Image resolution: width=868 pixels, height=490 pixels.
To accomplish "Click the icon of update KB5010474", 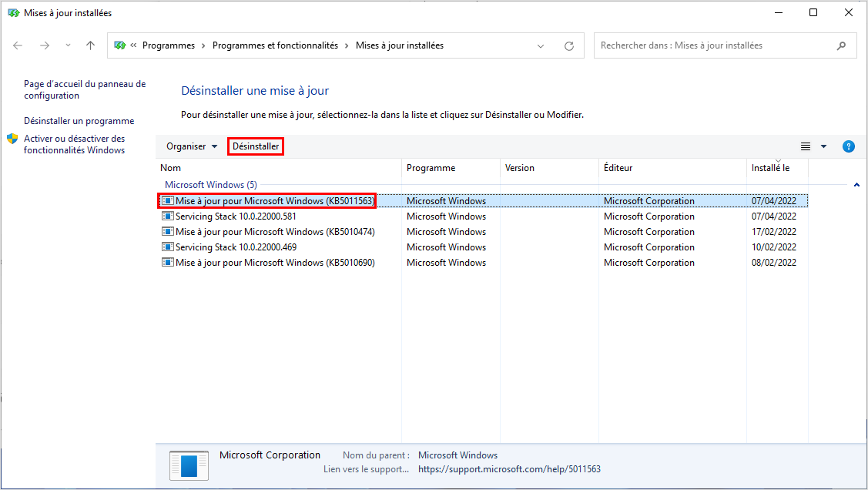I will pyautogui.click(x=167, y=231).
